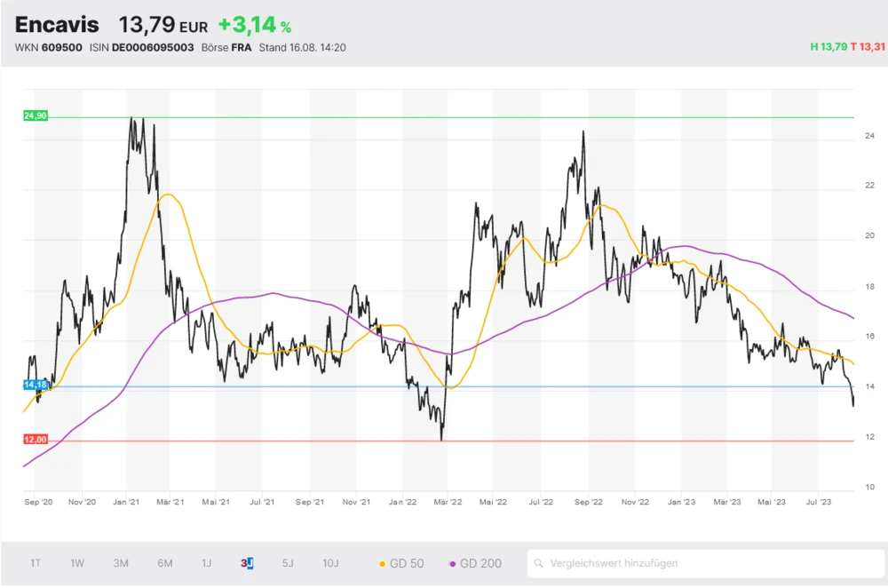This screenshot has width=888, height=588.
Task: Select the 1J time period
Action: (x=206, y=563)
